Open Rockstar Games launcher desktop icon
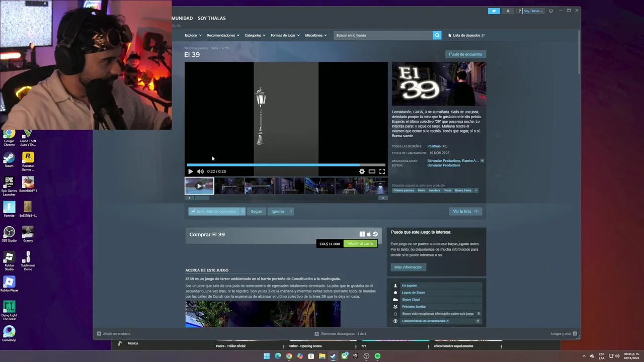This screenshot has height=362, width=644. (x=28, y=161)
